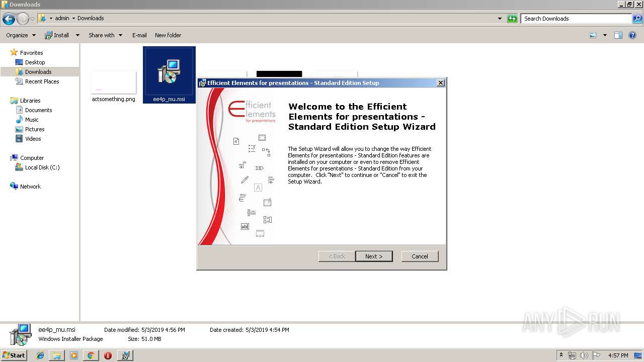
Task: Cancel the Efficient Elements setup
Action: 420,256
